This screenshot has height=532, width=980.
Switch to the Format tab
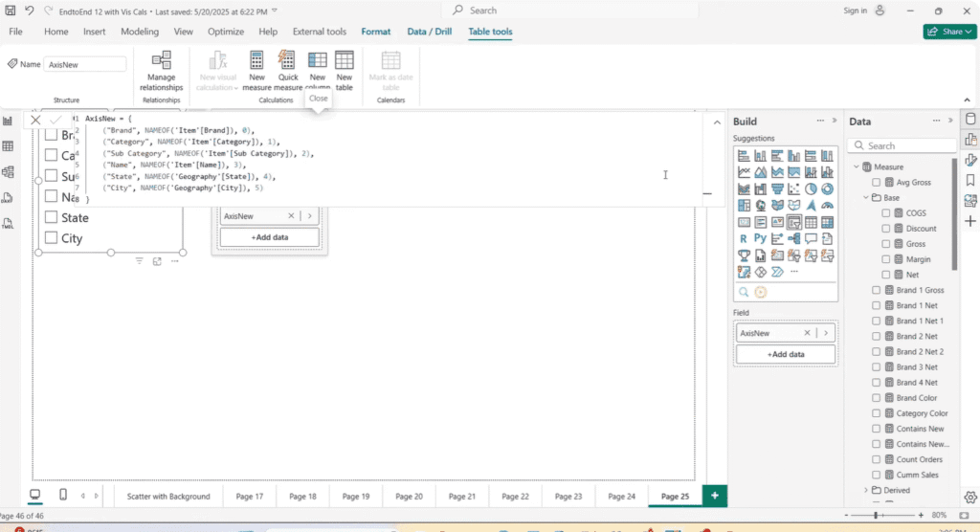(x=375, y=32)
